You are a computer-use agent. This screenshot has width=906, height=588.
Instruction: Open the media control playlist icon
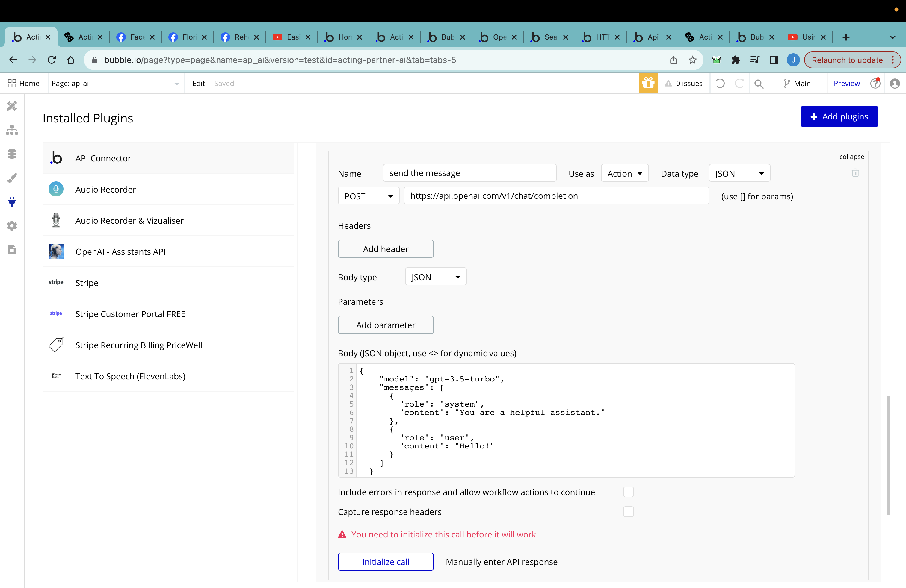(x=754, y=60)
